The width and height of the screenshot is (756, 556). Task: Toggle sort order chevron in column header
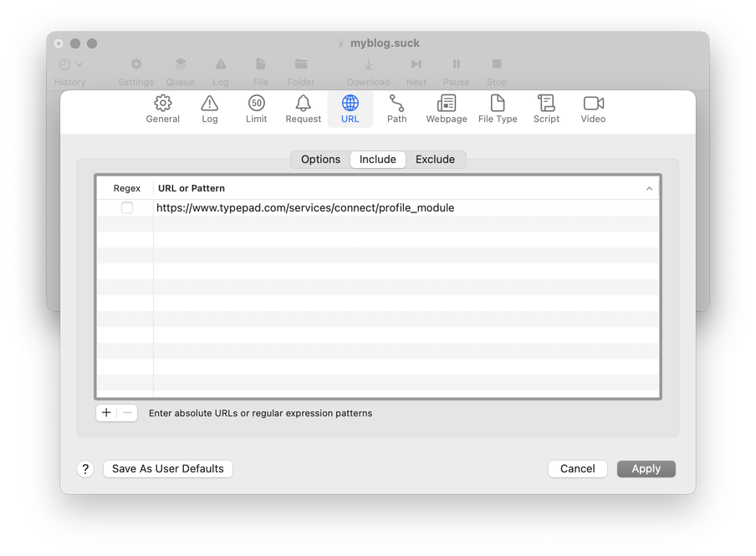click(x=649, y=189)
